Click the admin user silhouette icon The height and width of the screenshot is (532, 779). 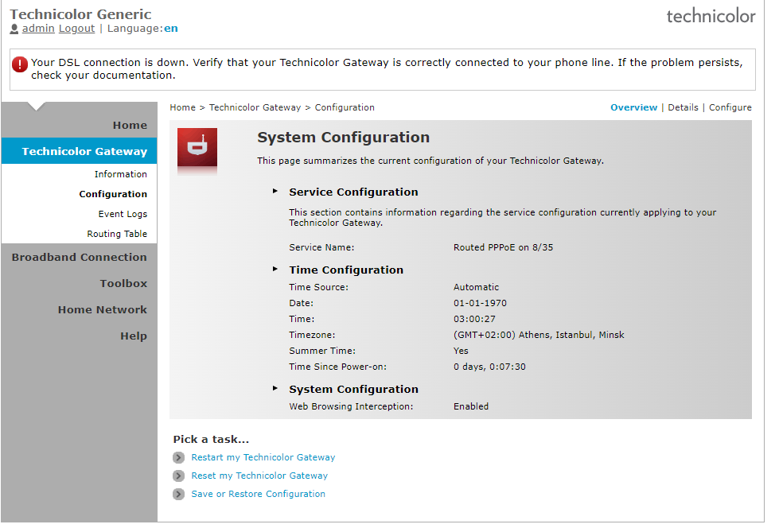[x=14, y=29]
